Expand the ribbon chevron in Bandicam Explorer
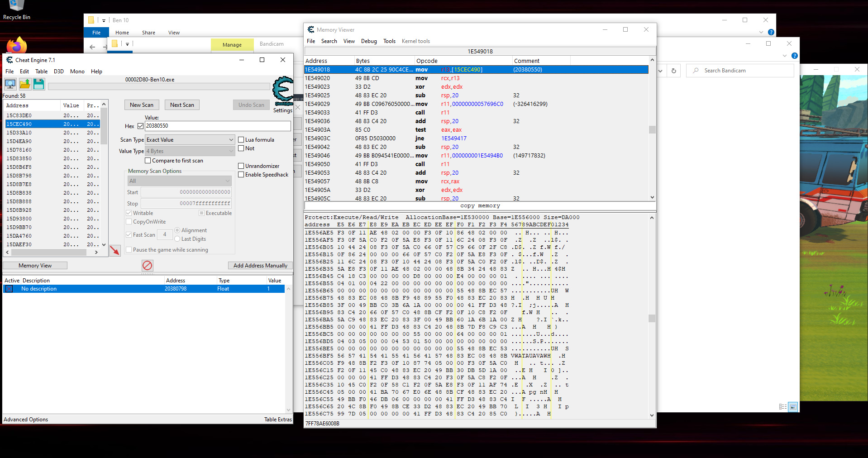Image resolution: width=868 pixels, height=458 pixels. coord(785,56)
